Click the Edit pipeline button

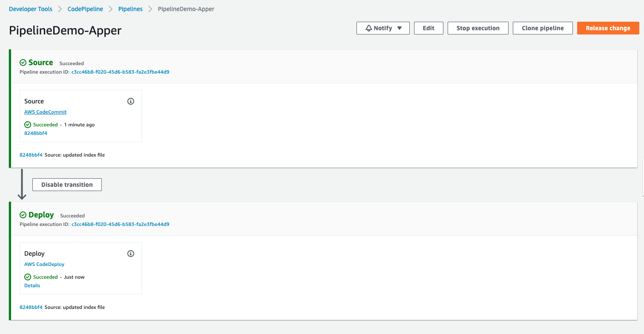tap(428, 28)
